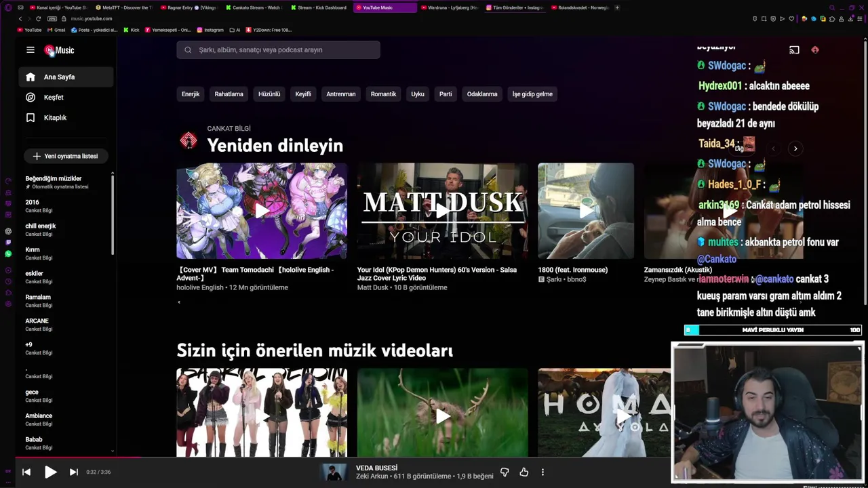Skip to next track
The height and width of the screenshot is (488, 868).
74,472
